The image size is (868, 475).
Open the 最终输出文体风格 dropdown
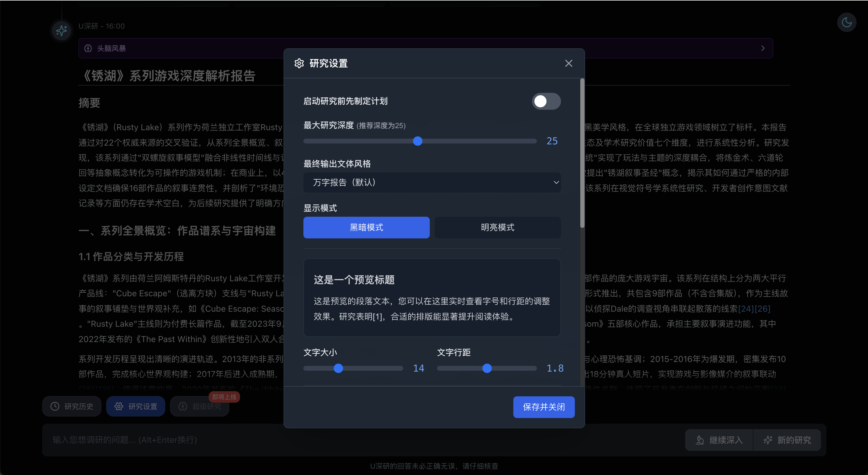click(432, 182)
